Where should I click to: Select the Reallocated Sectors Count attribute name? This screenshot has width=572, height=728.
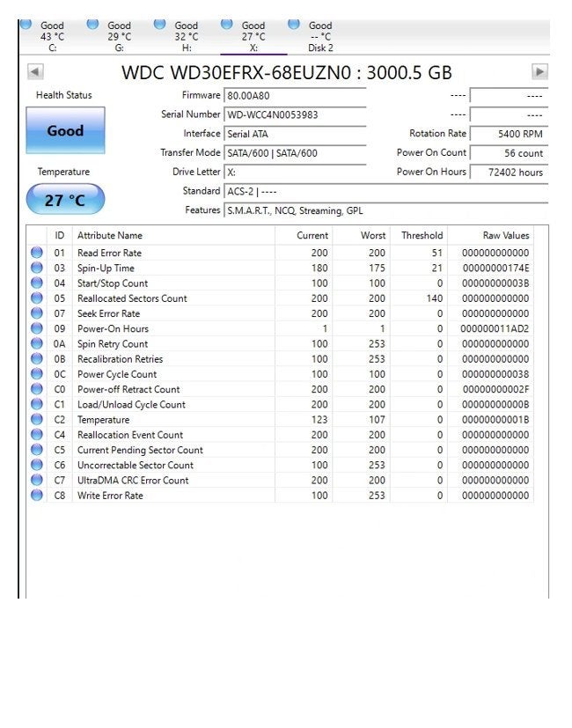132,298
